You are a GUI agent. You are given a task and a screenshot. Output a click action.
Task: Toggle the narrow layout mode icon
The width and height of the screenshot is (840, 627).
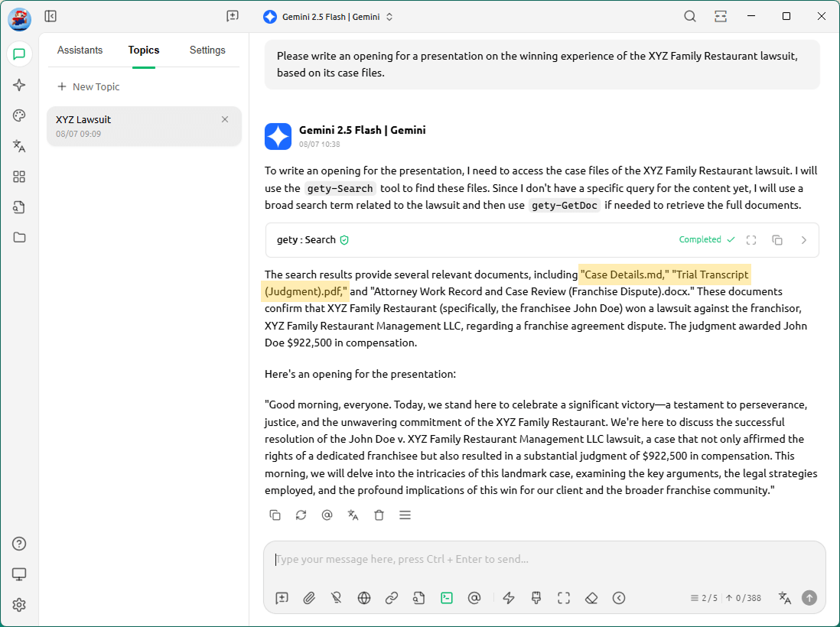(x=721, y=16)
